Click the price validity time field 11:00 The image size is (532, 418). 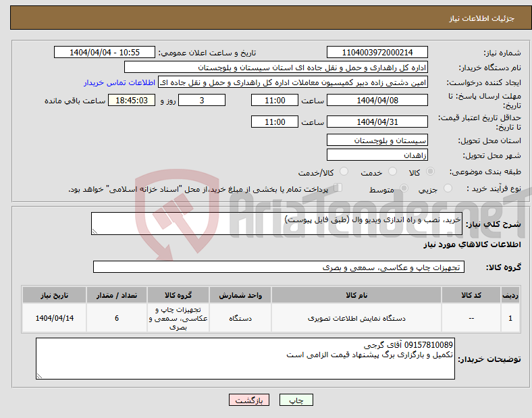click(x=275, y=122)
